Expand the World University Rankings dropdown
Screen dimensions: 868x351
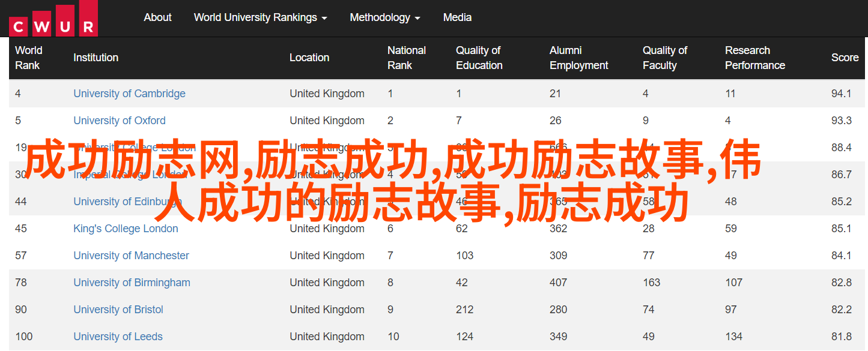pos(261,17)
